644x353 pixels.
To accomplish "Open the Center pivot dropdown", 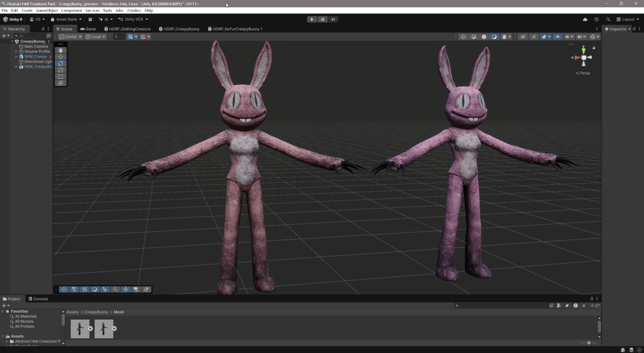I will (x=70, y=37).
